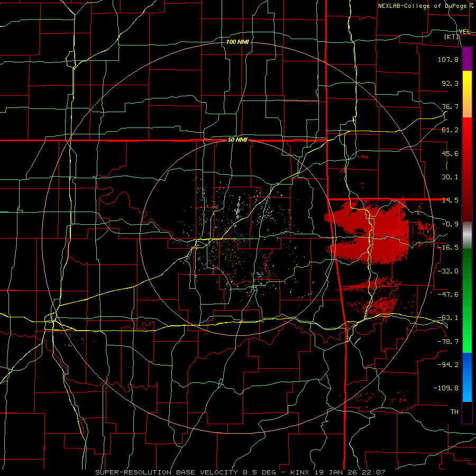The image size is (476, 476).
Task: Select the 61.2 scale value
Action: point(450,130)
